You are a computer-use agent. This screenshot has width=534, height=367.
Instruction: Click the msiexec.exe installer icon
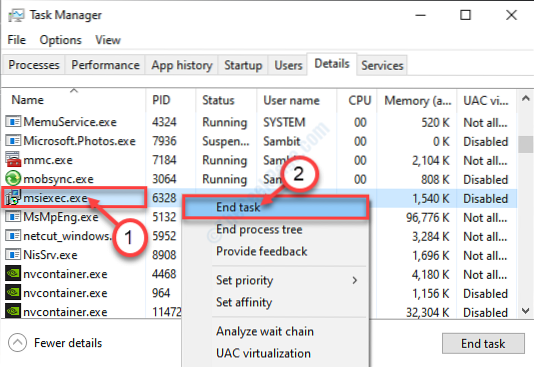pos(13,197)
